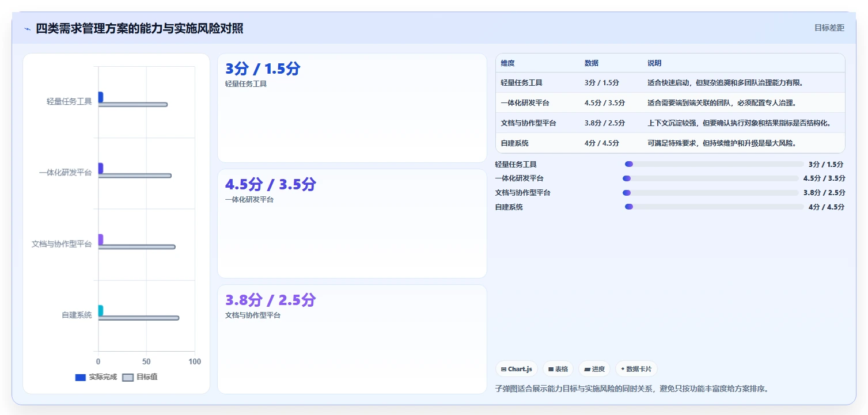Select the Chart.js chip
868x415 pixels.
tap(516, 369)
